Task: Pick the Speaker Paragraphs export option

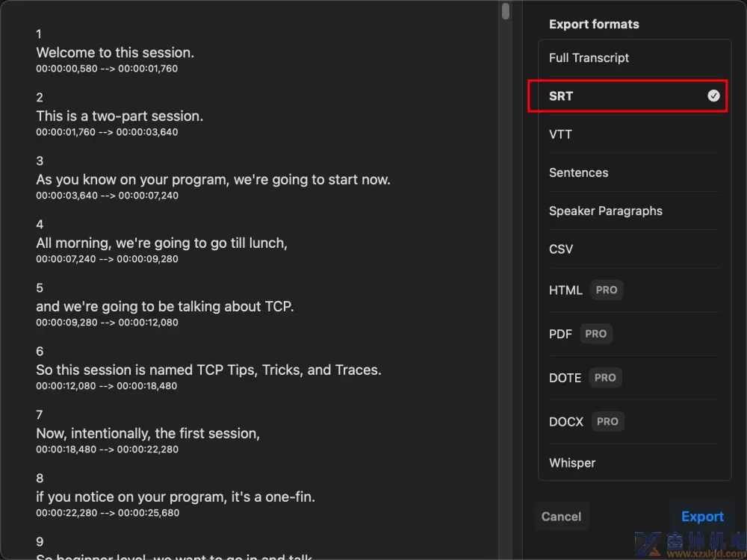Action: pos(634,211)
